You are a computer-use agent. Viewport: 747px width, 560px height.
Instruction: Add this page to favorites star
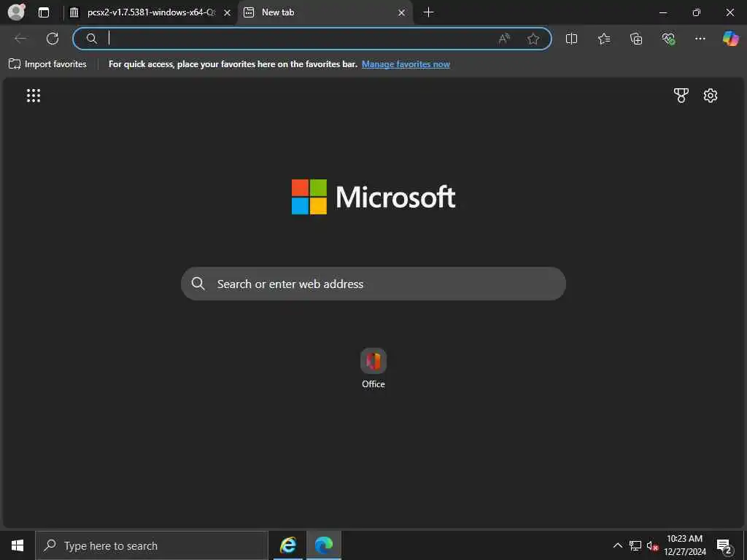click(533, 39)
